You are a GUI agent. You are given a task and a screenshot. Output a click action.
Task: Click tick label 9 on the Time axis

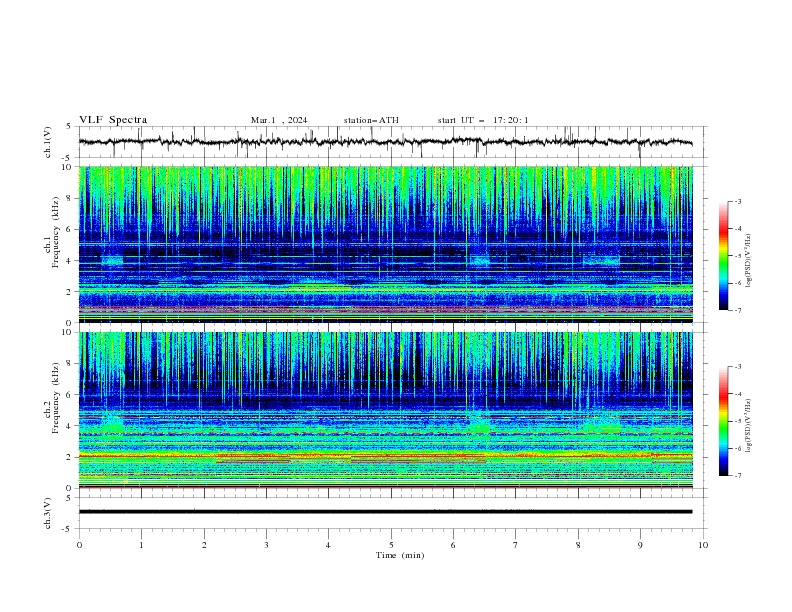[640, 545]
